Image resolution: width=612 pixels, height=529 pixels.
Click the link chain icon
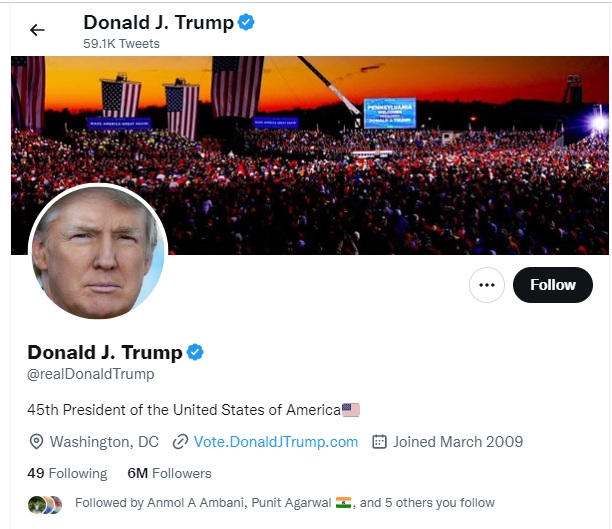181,442
